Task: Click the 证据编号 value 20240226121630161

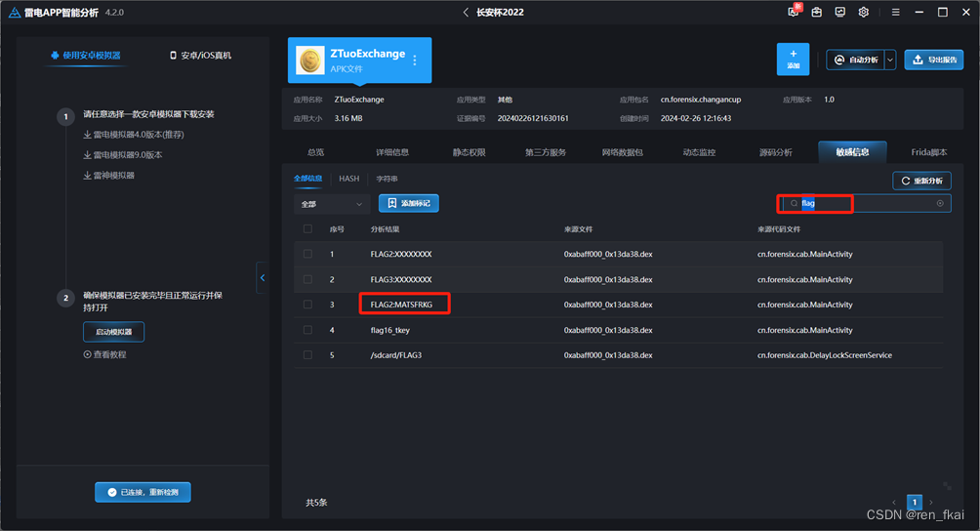Action: click(533, 118)
